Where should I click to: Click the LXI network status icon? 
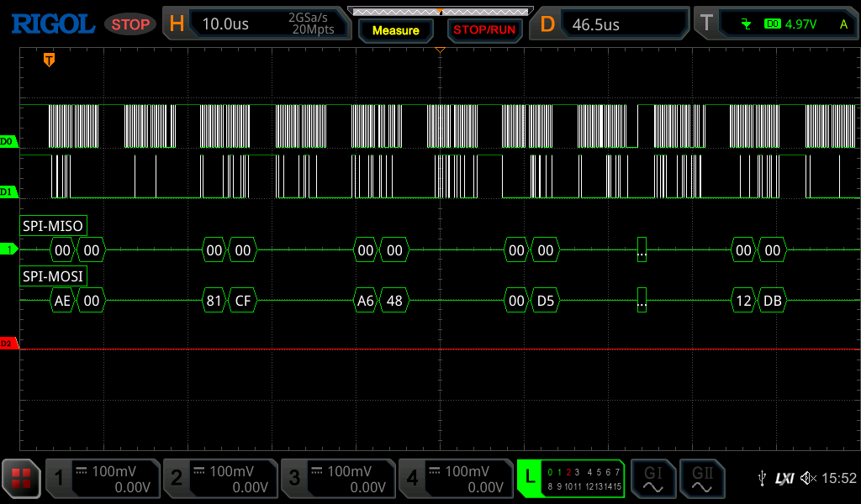pyautogui.click(x=784, y=478)
